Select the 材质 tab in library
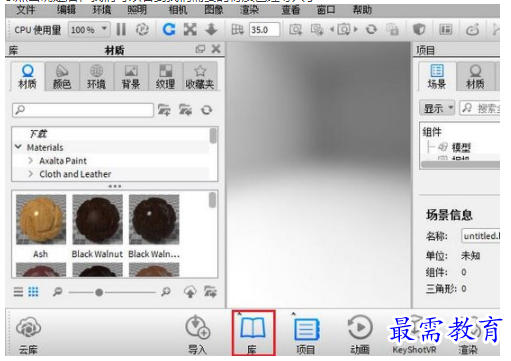Image resolution: width=511 pixels, height=361 pixels. [27, 76]
